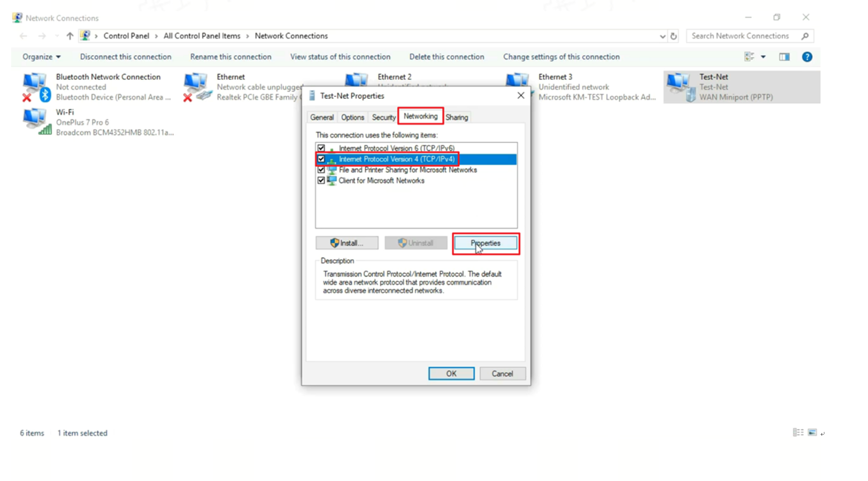The width and height of the screenshot is (868, 481).
Task: Select the Bluetooth Network Connection adapter icon
Action: click(36, 87)
